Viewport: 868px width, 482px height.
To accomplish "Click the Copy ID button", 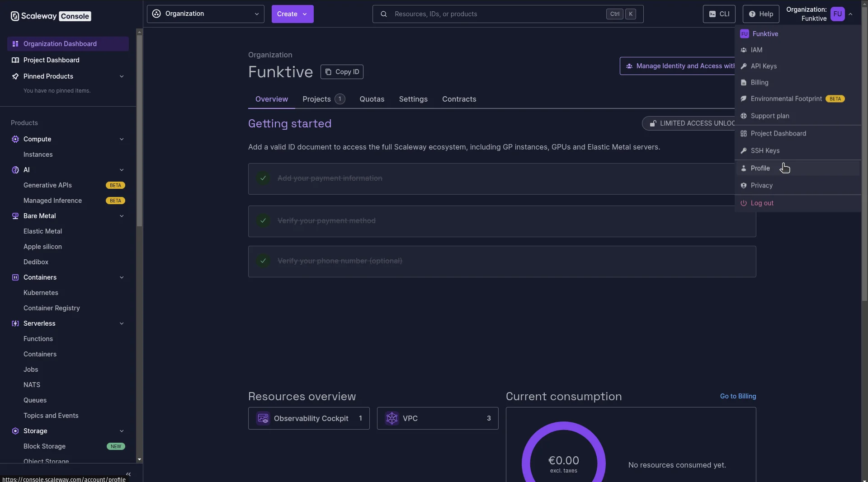I will coord(342,72).
